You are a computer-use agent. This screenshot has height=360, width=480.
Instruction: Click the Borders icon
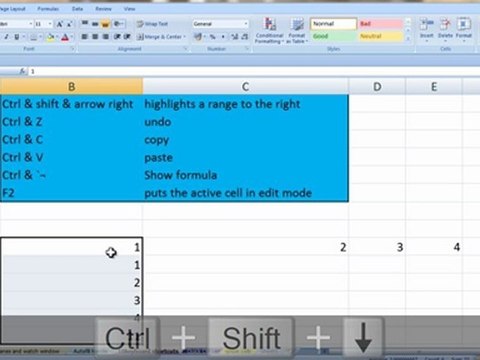(33, 37)
